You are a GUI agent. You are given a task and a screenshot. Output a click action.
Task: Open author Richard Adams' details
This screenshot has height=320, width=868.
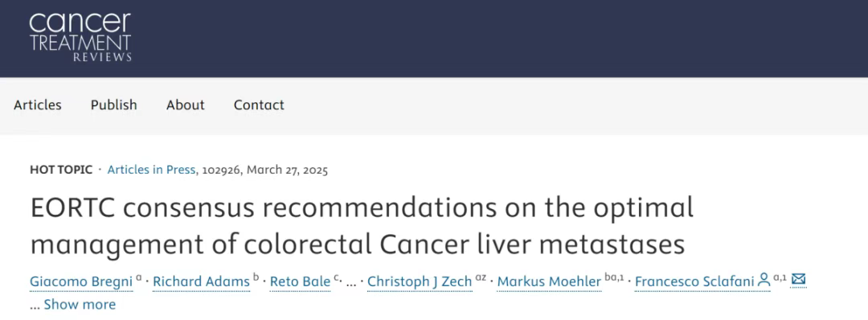[201, 281]
